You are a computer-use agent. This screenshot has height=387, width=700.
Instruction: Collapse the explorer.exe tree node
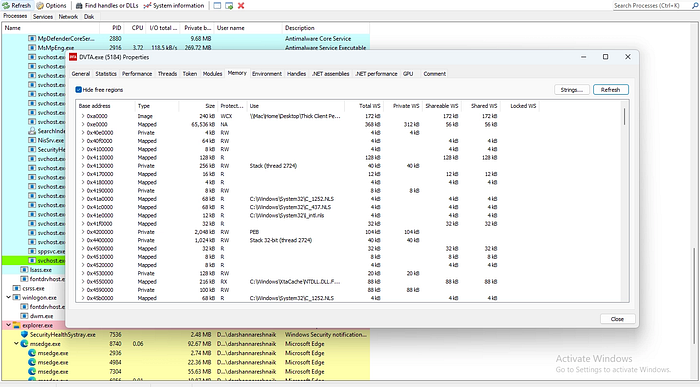(8, 325)
